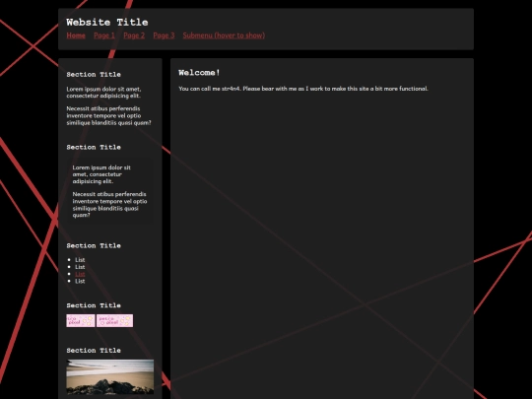
Task: Open the Home navigation link
Action: coord(76,35)
